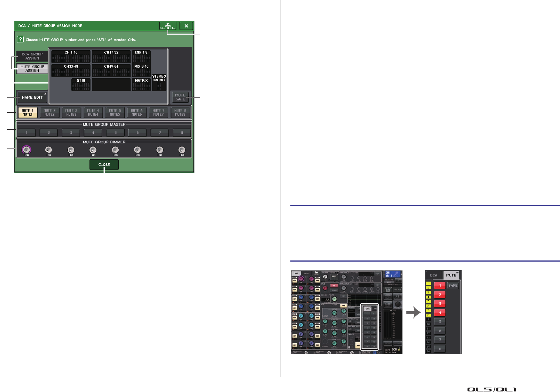Toggle MUTE GROUP MASTER button 1
560x392 pixels.
(26, 133)
